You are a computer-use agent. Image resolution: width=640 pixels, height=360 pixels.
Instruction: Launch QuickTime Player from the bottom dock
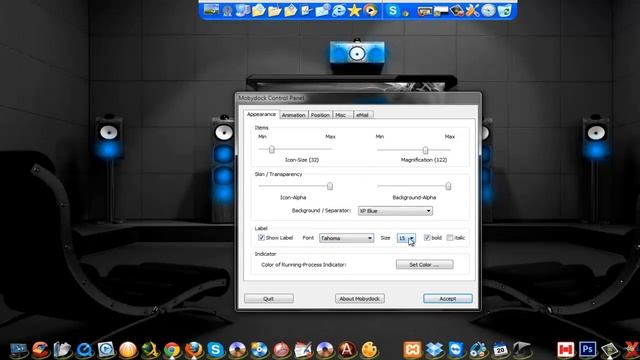[x=85, y=350]
